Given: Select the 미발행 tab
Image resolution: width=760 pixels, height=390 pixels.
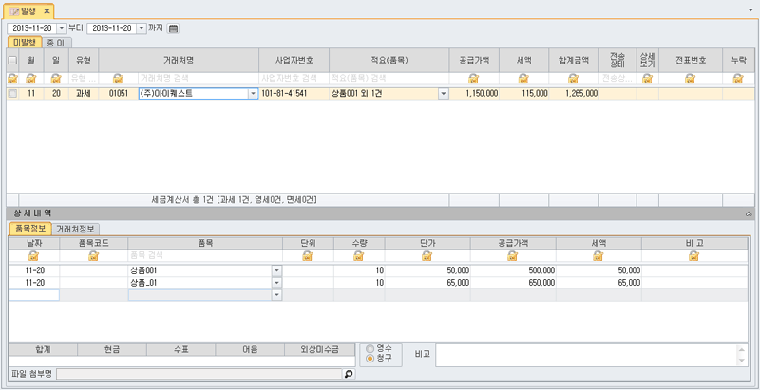Looking at the screenshot, I should [x=25, y=42].
